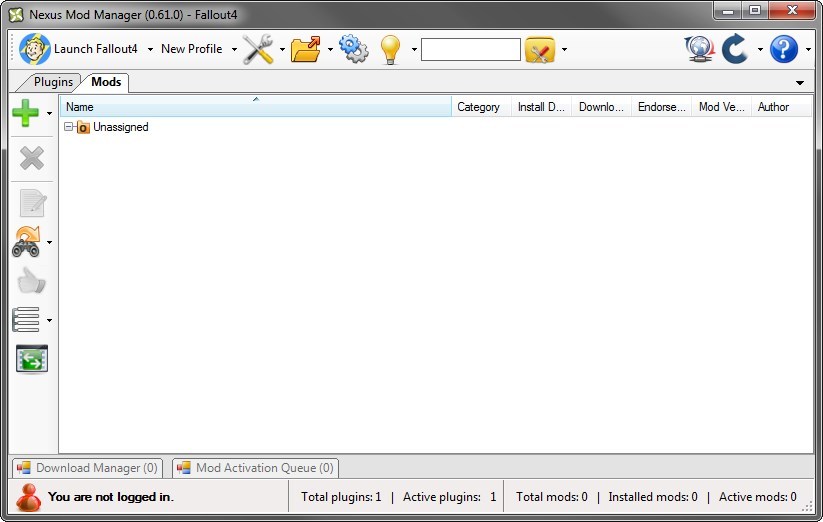Click the light bulb tips icon
Viewport: 823px width, 522px height.
pos(390,50)
